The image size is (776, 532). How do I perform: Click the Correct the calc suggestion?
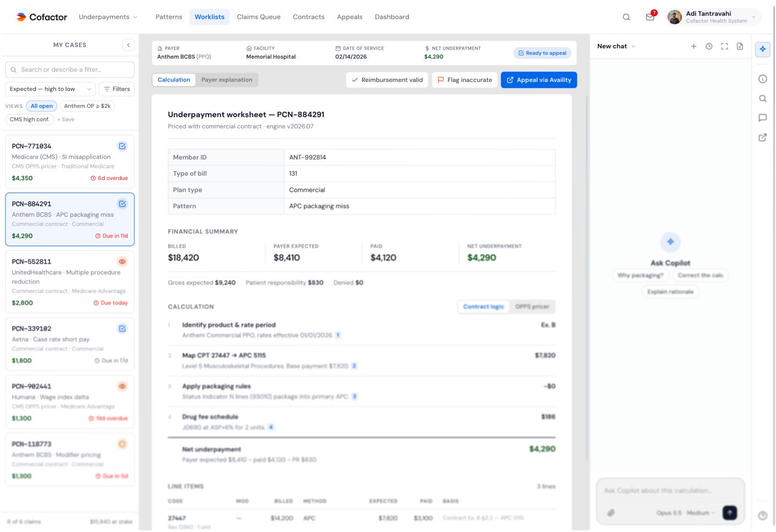point(701,275)
